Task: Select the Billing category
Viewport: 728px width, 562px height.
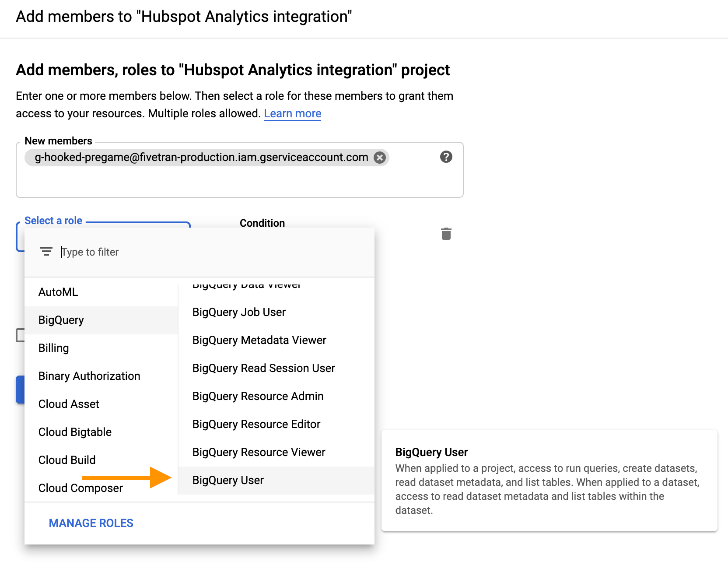Action: tap(101, 348)
